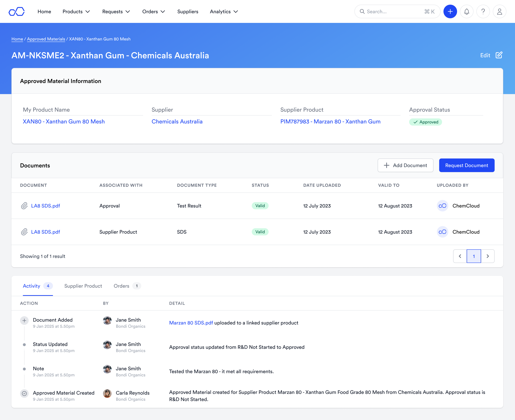The image size is (515, 420).
Task: Click the Search field
Action: (397, 11)
